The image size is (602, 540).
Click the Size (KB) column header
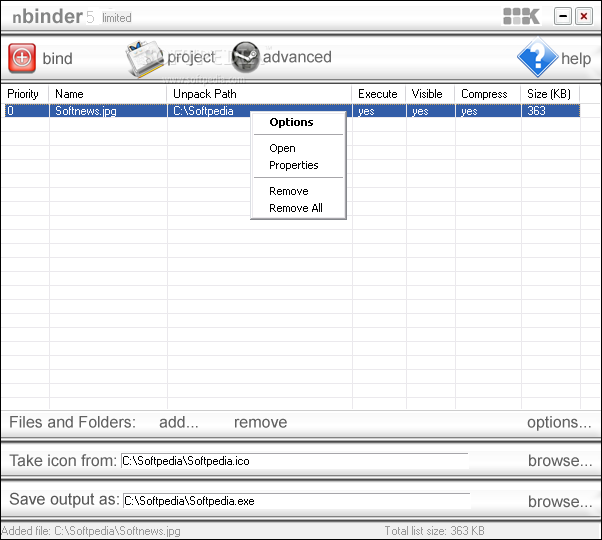549,94
